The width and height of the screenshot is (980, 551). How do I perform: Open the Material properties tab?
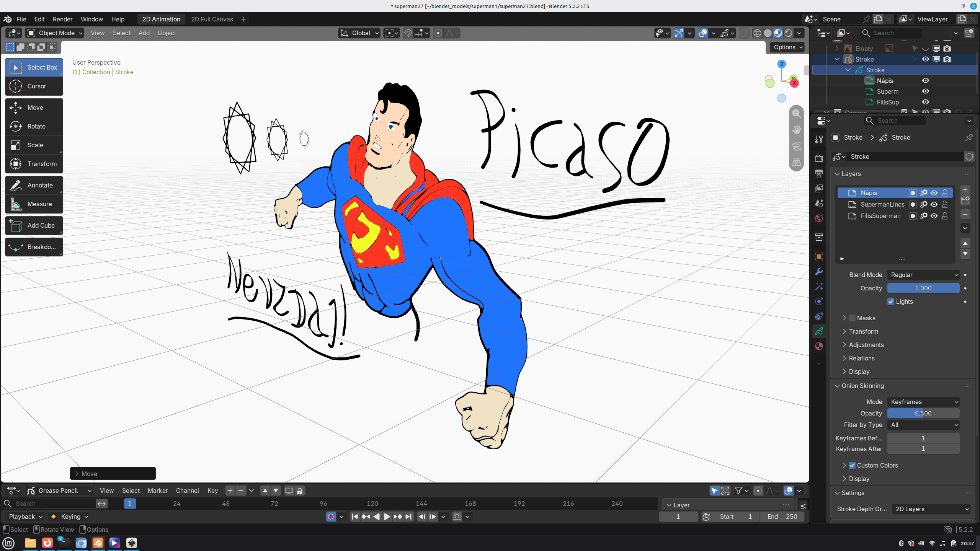click(x=819, y=346)
